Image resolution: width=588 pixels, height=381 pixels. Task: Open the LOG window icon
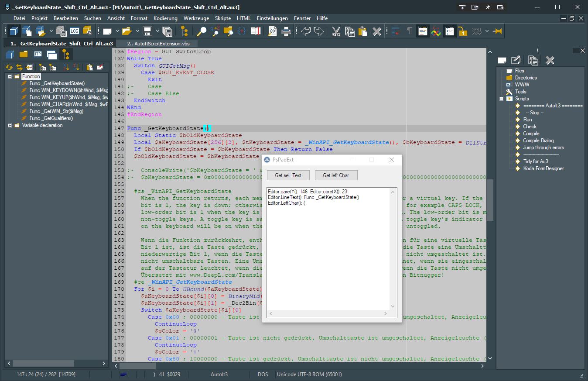coord(75,31)
